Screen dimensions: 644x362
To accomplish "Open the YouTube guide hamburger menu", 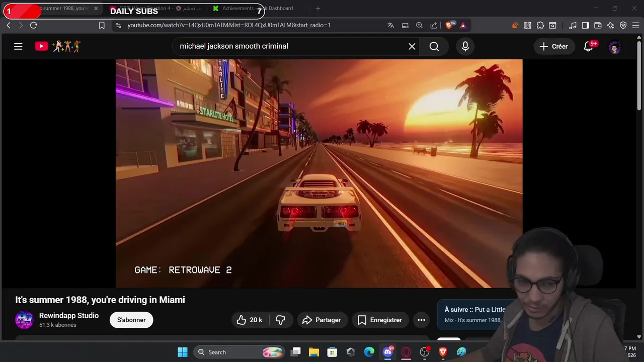I will coord(18,46).
